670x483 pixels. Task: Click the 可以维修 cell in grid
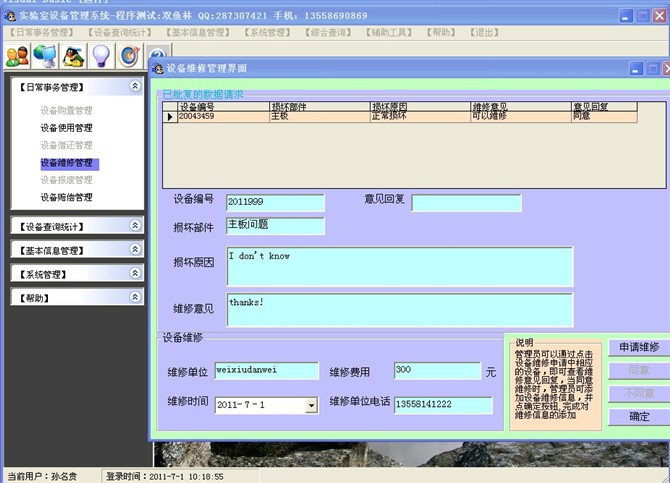point(521,117)
